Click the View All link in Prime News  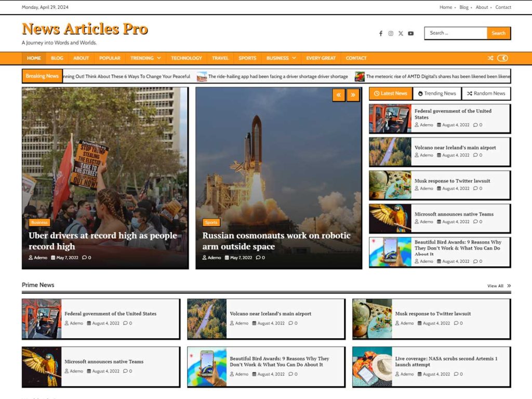tap(499, 286)
